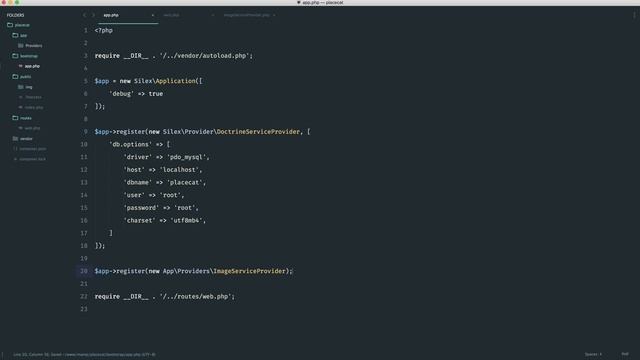Click line number 20 in the gutter
This screenshot has width=640, height=360.
tap(84, 271)
